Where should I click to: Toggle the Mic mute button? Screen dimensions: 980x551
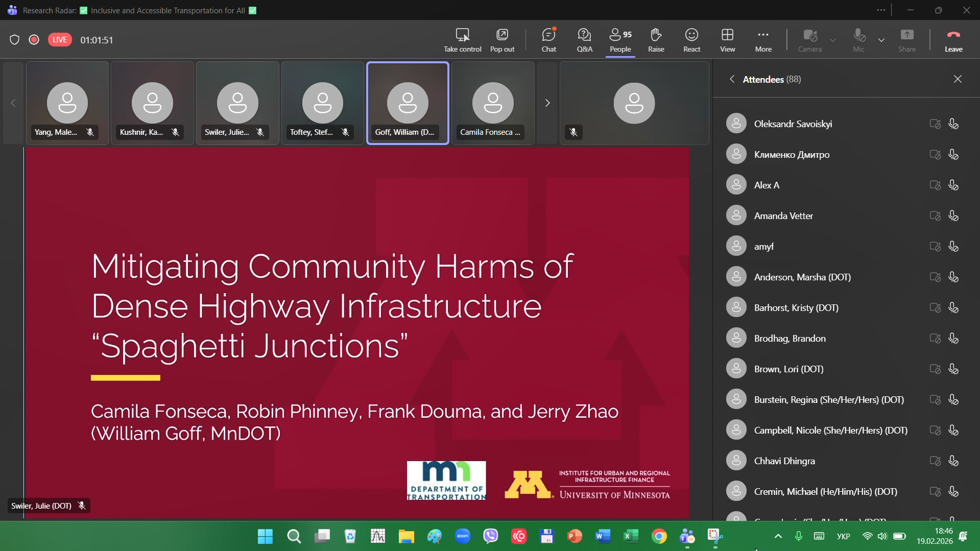coord(858,40)
